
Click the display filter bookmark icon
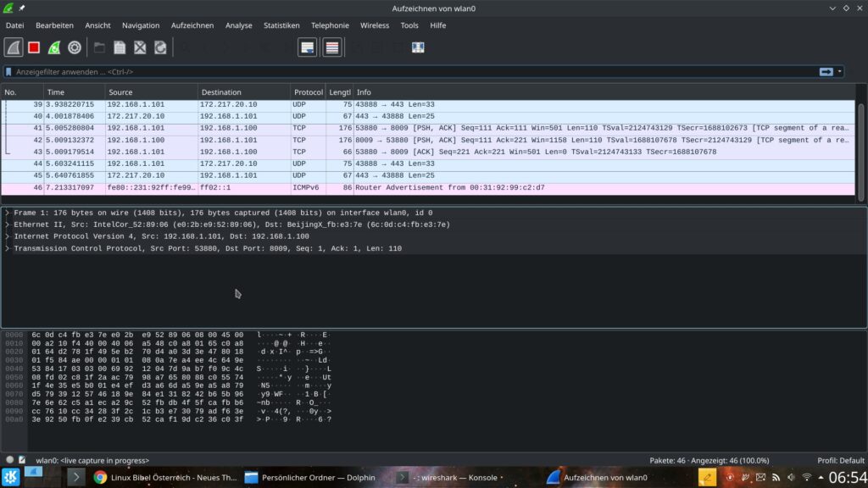coord(8,72)
